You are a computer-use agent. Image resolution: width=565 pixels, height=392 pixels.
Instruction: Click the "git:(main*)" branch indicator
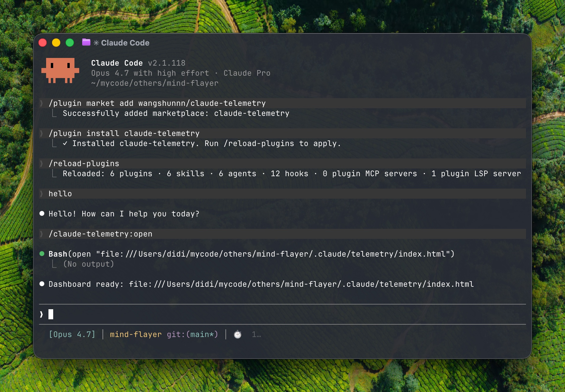click(x=193, y=334)
